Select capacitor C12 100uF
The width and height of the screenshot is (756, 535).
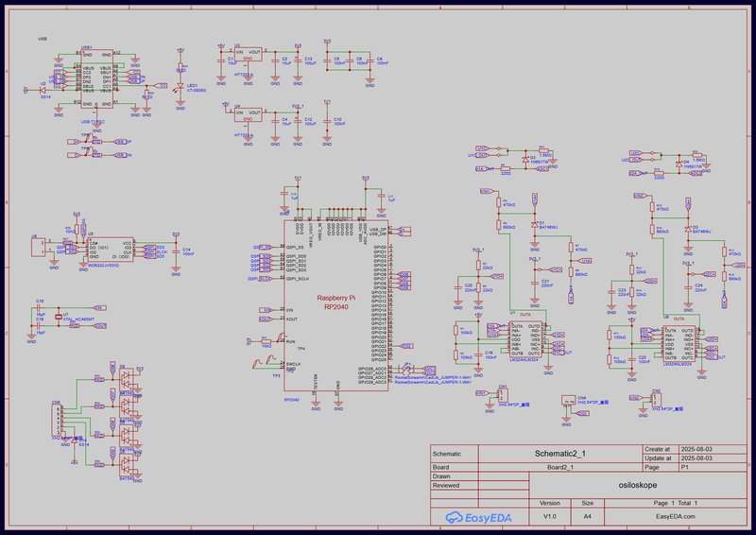[298, 121]
